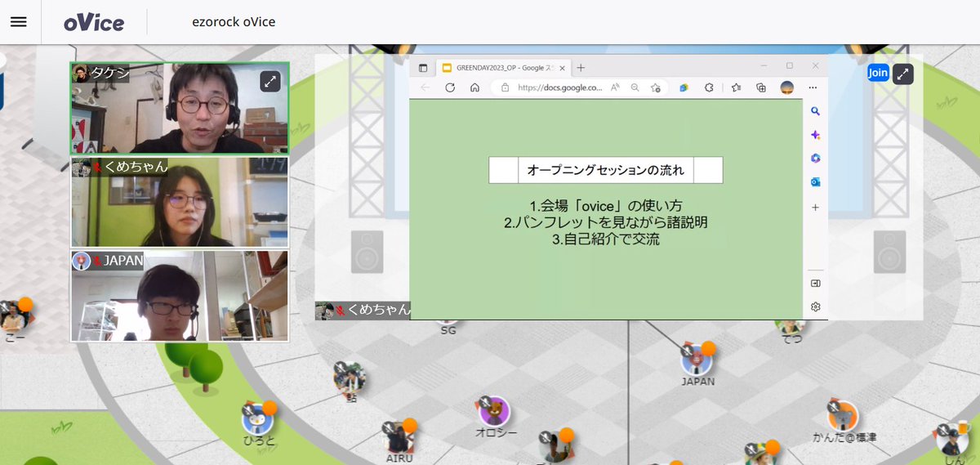
Task: Open the sidebar Search icon
Action: tap(815, 111)
